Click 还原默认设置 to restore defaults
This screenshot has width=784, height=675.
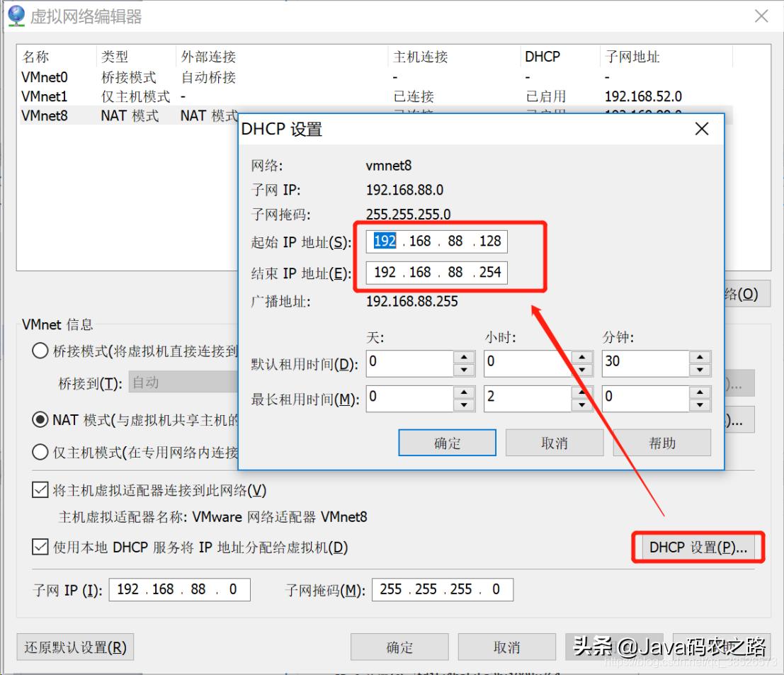tap(74, 646)
